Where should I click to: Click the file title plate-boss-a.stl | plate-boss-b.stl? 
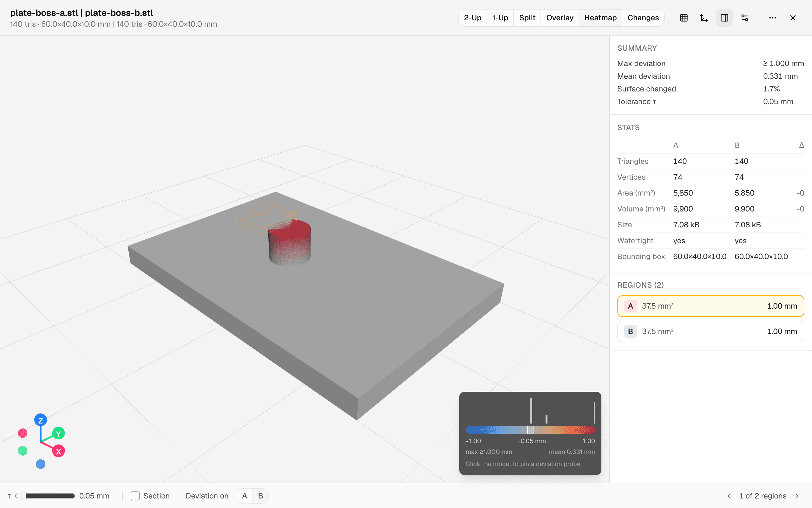click(82, 13)
